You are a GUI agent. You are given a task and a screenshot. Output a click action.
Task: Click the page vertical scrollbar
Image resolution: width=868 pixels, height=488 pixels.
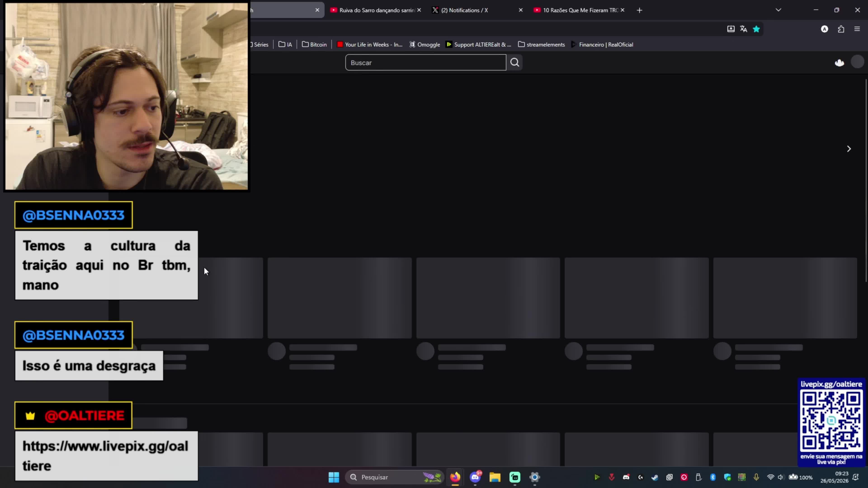pos(866,181)
